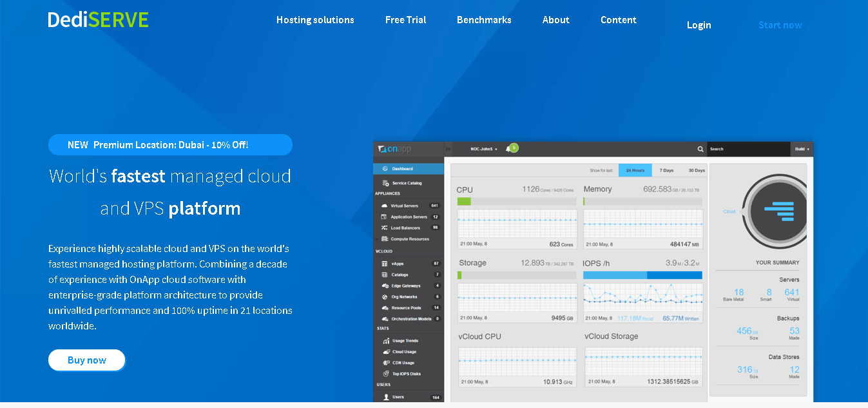Open the Benchmarks page
Screen dimensions: 868x408
pyautogui.click(x=484, y=20)
